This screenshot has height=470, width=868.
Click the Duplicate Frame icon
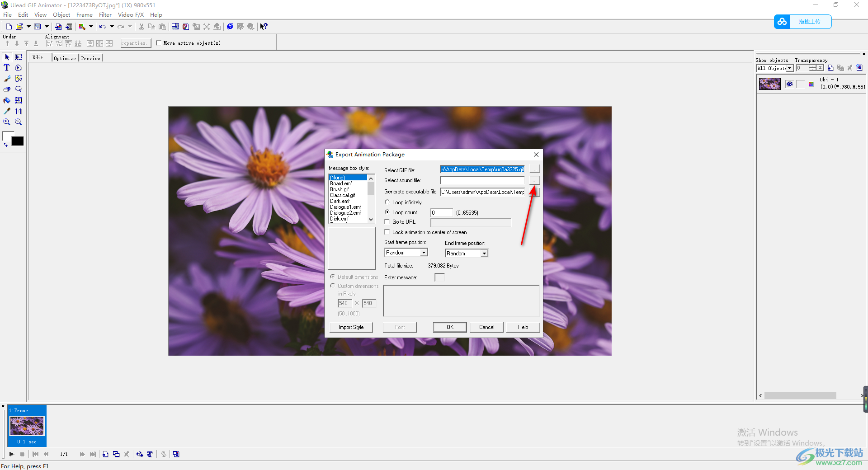116,454
